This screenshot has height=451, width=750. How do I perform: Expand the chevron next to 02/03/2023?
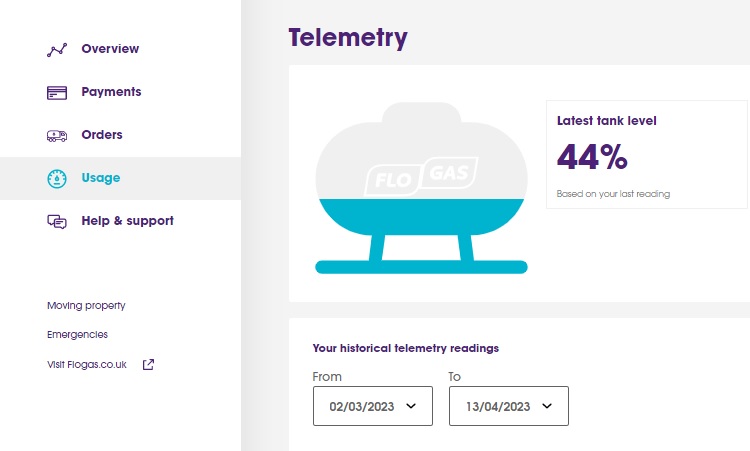tap(411, 406)
